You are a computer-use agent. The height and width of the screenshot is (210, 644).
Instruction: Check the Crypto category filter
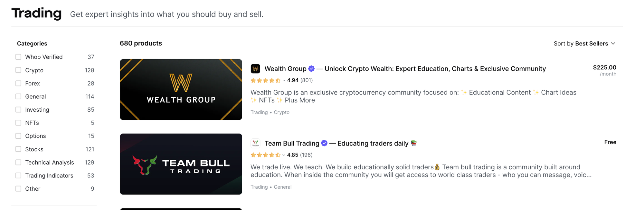[x=18, y=70]
